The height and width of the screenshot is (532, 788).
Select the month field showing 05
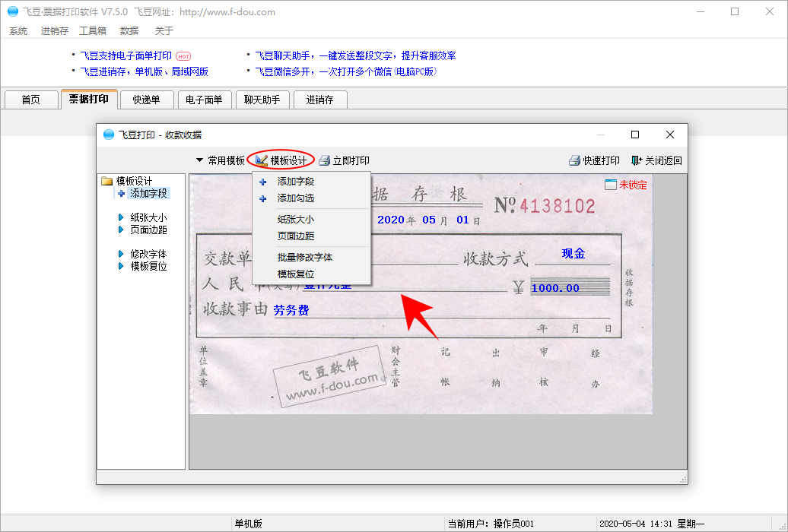coord(429,220)
